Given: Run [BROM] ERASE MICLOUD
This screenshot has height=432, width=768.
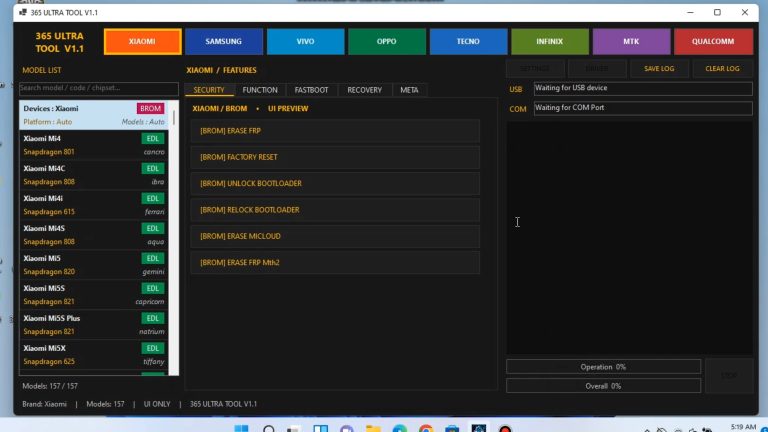Looking at the screenshot, I should (x=335, y=236).
